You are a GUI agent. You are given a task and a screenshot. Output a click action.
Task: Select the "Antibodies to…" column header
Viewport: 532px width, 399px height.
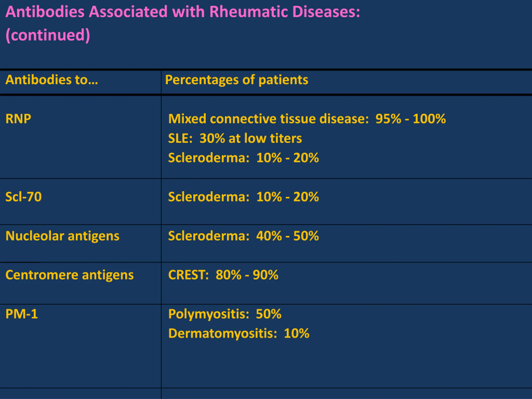(x=52, y=80)
